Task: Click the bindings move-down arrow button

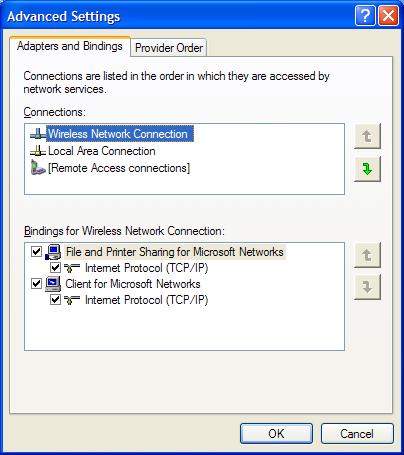Action: [367, 287]
